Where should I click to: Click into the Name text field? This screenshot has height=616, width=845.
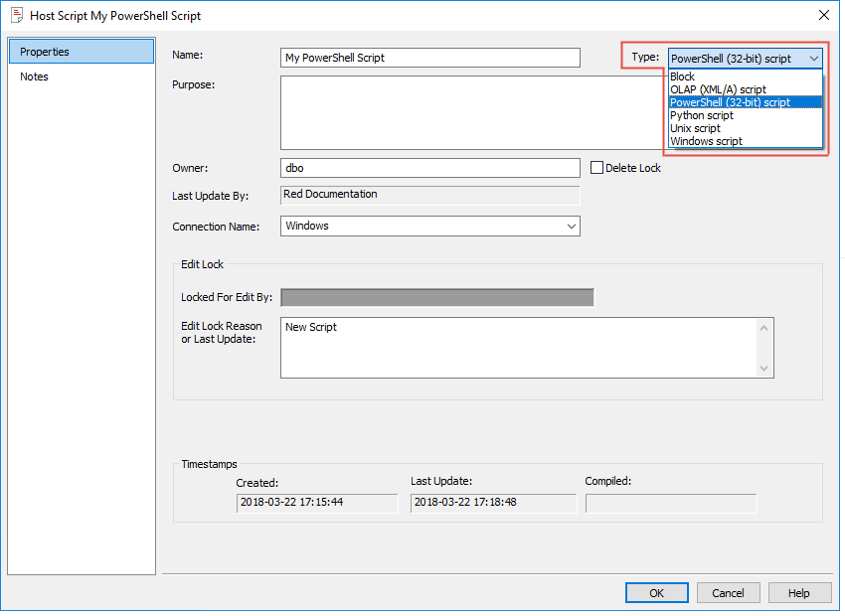(430, 58)
